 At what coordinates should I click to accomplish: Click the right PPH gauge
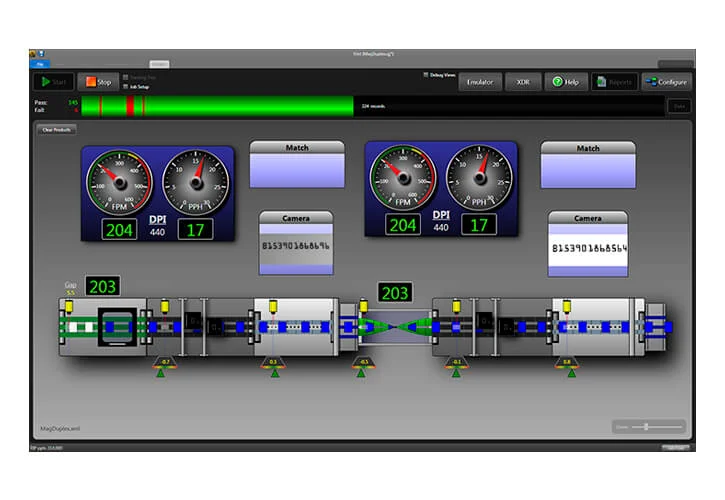click(x=479, y=178)
